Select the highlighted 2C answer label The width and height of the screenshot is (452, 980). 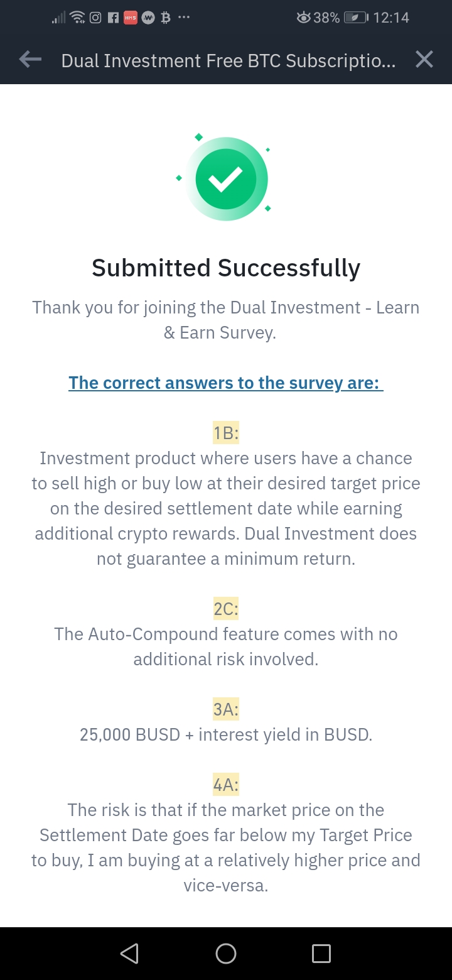226,609
